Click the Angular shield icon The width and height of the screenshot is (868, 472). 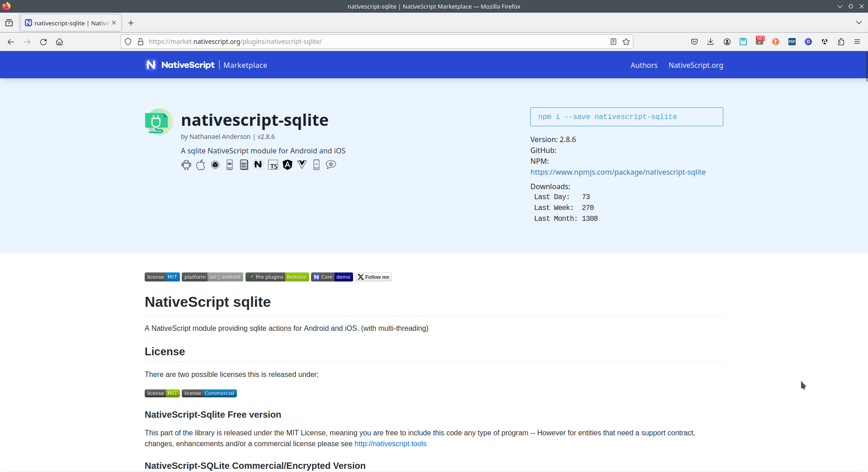tap(288, 165)
